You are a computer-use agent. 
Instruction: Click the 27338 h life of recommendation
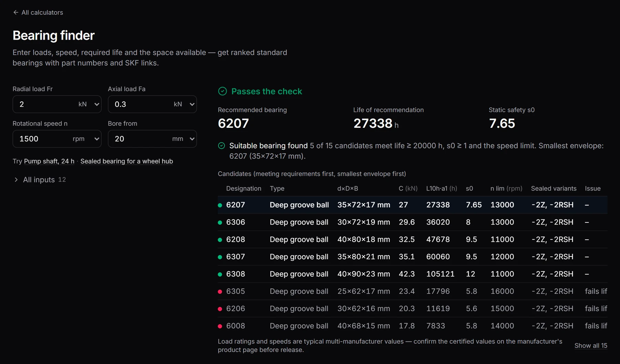point(376,123)
